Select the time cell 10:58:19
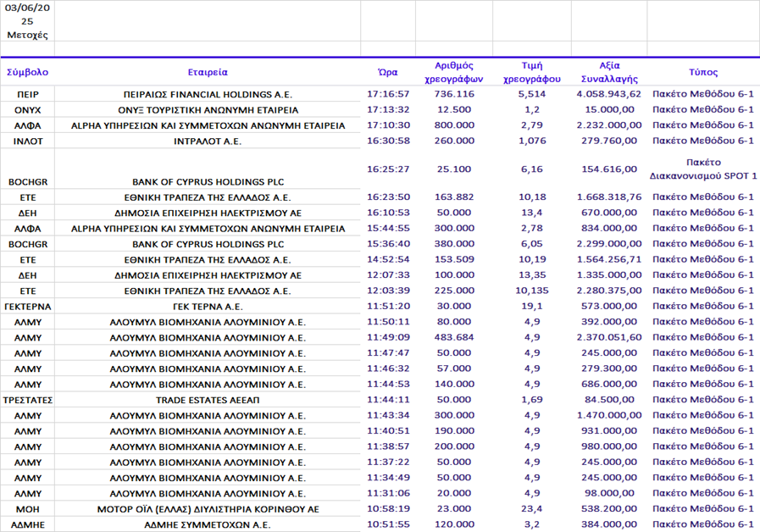Viewport: 760px width, 532px height. (x=388, y=508)
